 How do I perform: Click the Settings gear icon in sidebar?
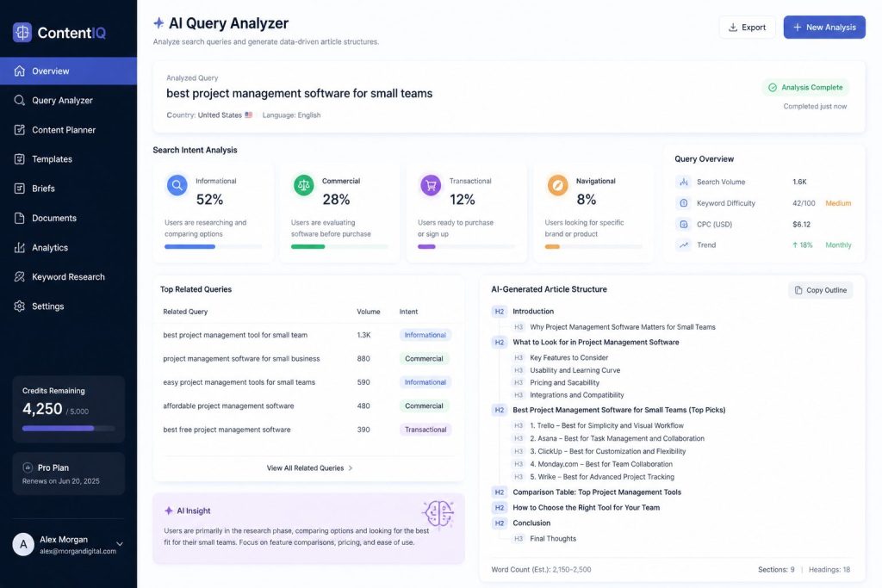tap(20, 306)
